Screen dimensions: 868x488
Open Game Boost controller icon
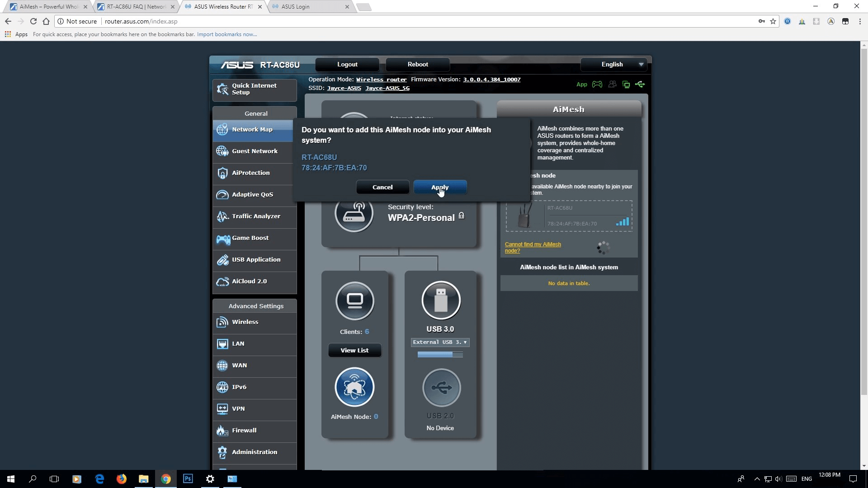pyautogui.click(x=223, y=239)
